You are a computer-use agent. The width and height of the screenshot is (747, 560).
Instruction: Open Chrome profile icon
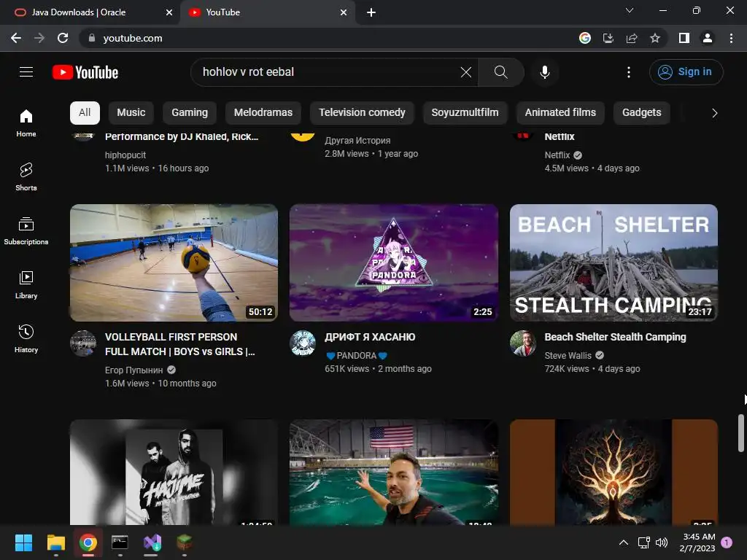point(708,38)
